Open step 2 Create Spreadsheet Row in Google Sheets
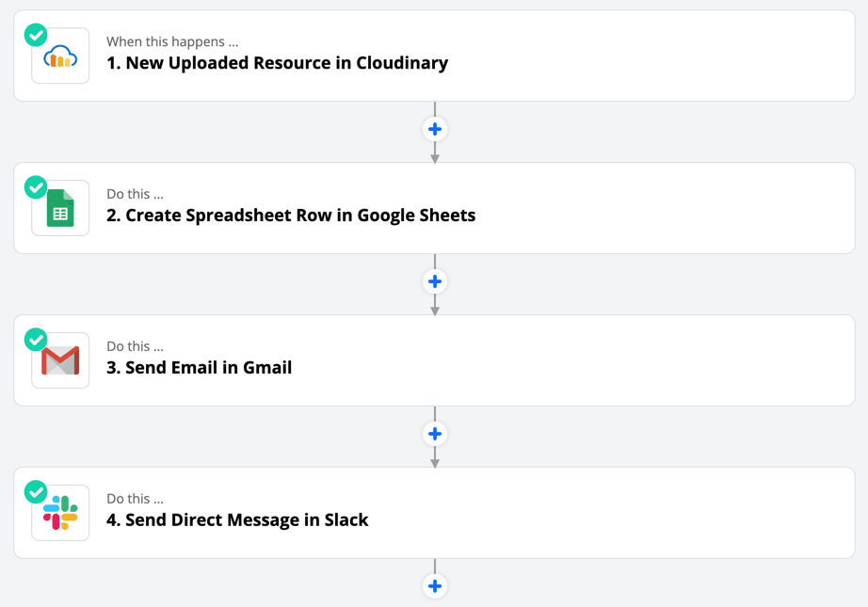This screenshot has width=868, height=607. pos(435,208)
